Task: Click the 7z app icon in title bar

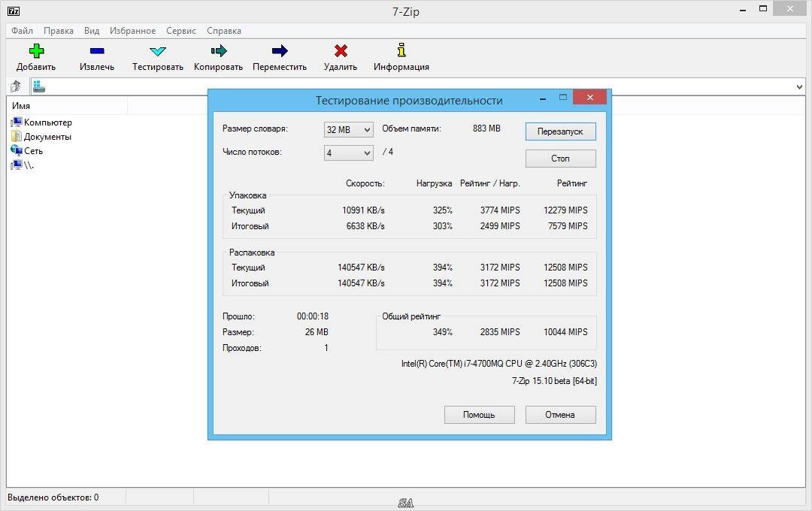Action: (x=14, y=11)
